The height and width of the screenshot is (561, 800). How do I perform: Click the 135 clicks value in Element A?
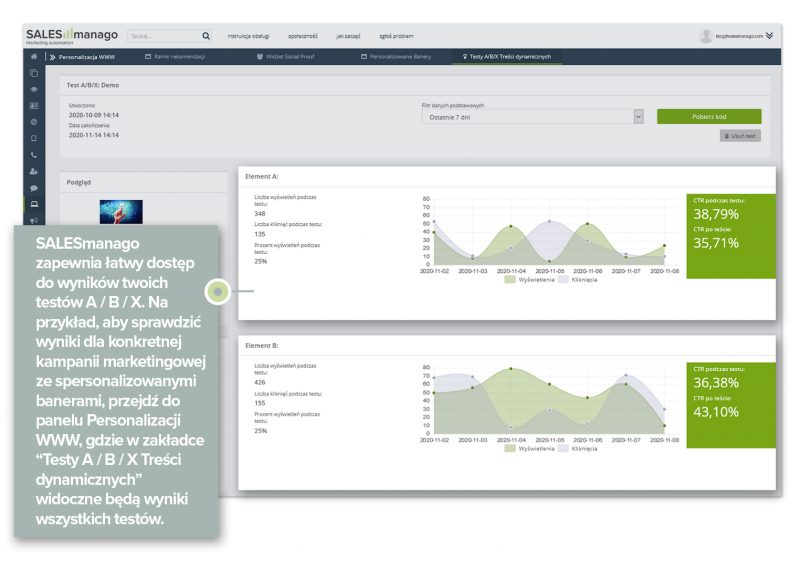click(x=260, y=234)
